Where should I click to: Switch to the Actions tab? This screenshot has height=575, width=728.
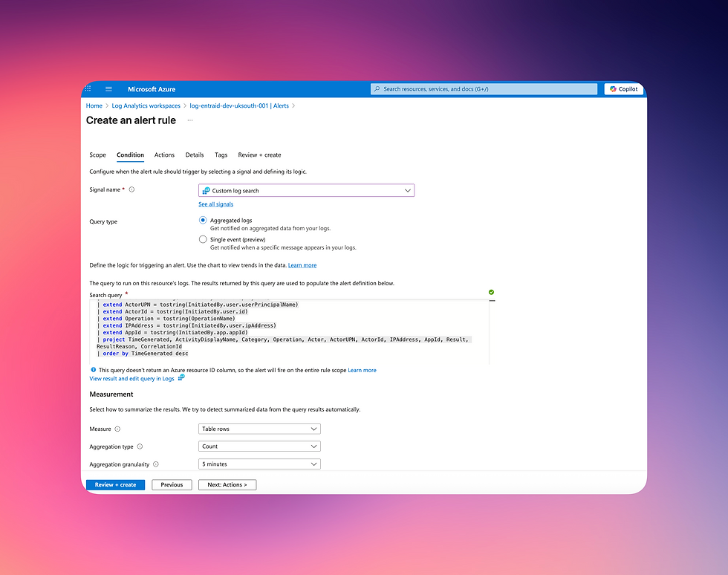[164, 155]
